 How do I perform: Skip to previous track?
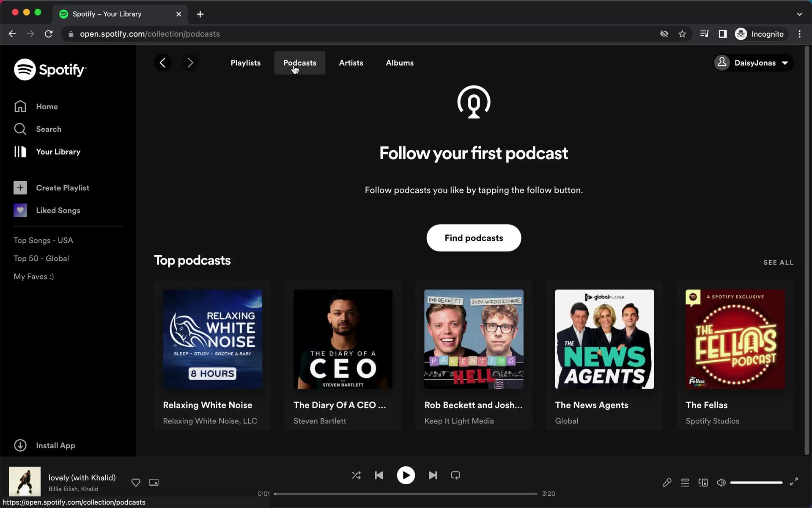point(379,475)
